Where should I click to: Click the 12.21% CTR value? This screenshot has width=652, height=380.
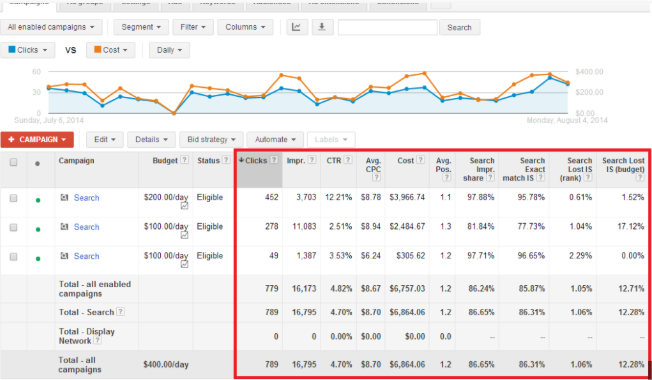tap(338, 197)
